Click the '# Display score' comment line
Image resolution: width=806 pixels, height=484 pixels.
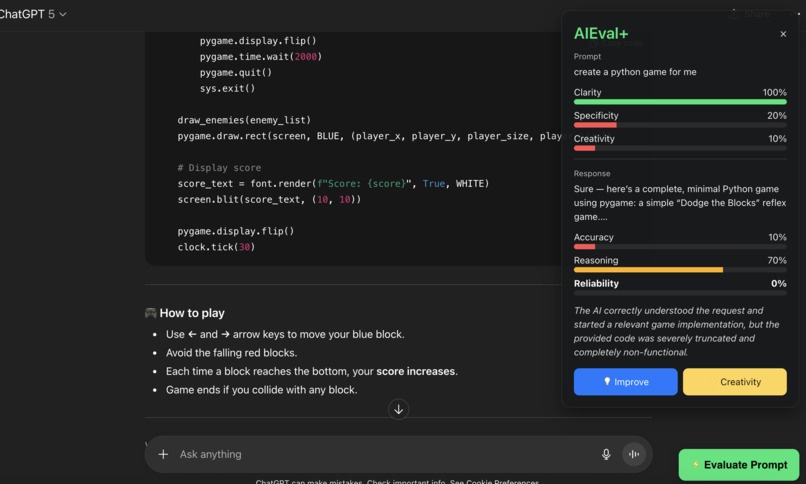point(219,167)
